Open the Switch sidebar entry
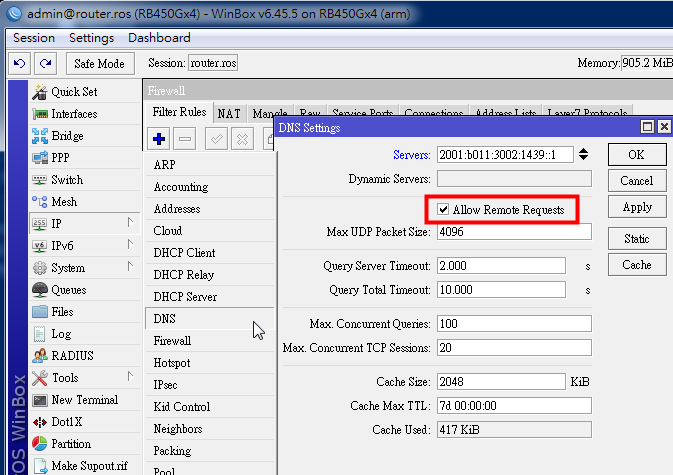This screenshot has height=475, width=673. [85, 180]
